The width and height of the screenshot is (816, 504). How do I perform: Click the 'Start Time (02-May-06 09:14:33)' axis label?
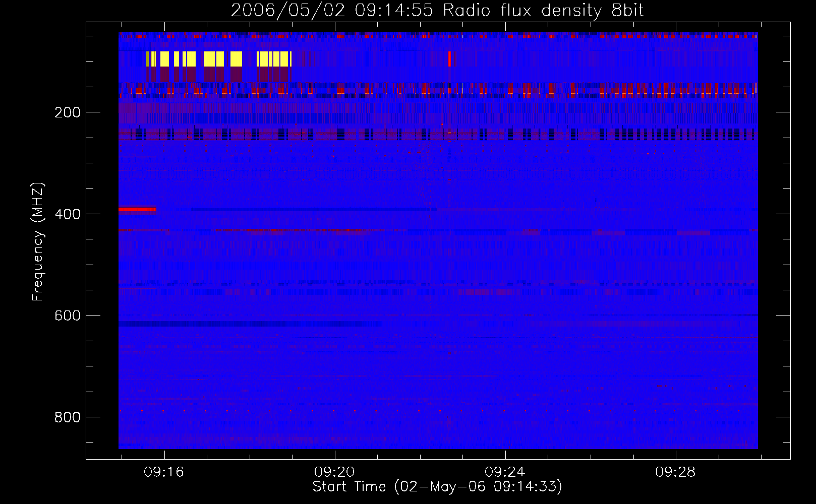[437, 487]
